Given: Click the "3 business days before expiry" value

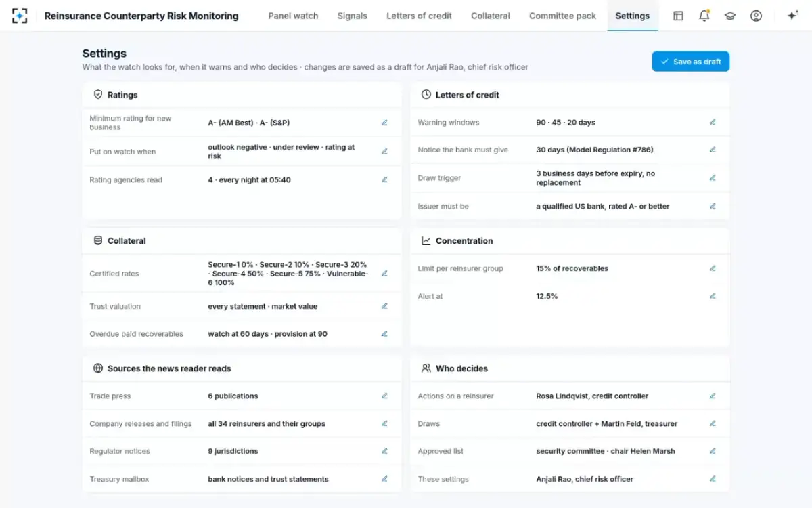Looking at the screenshot, I should click(x=595, y=178).
